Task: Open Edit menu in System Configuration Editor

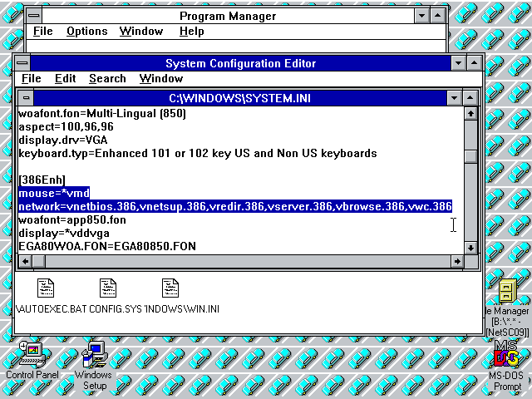Action: pyautogui.click(x=65, y=78)
